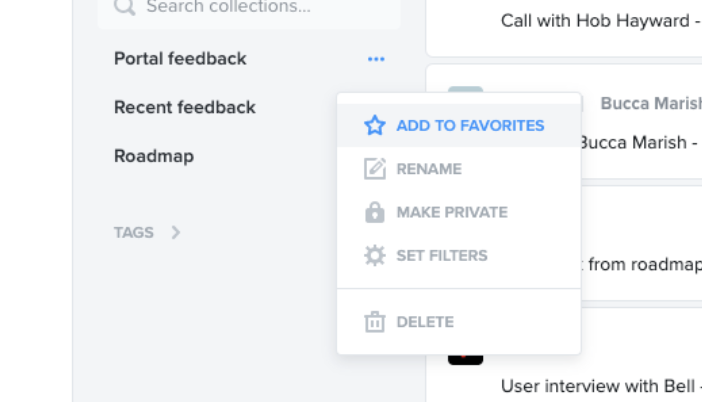Screen dimensions: 702x402
Task: Click the gear icon for Set Filters
Action: pos(375,256)
